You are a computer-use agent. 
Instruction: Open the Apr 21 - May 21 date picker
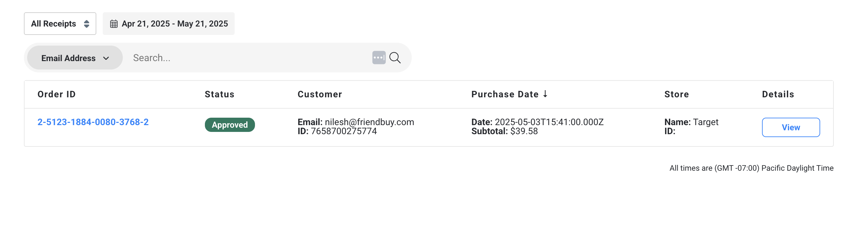pyautogui.click(x=168, y=24)
